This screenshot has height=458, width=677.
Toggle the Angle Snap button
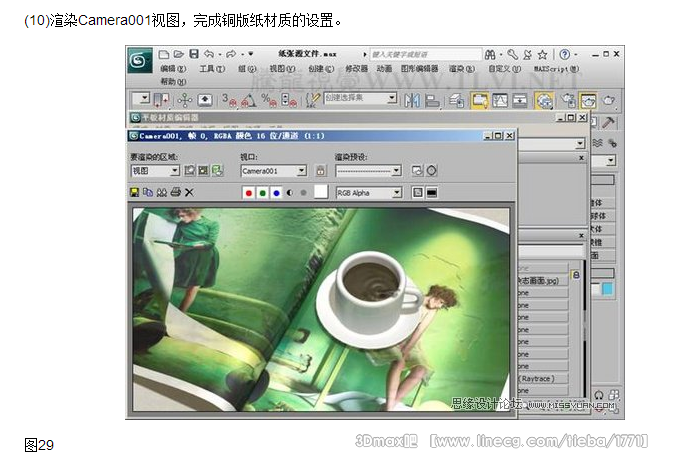click(x=249, y=100)
